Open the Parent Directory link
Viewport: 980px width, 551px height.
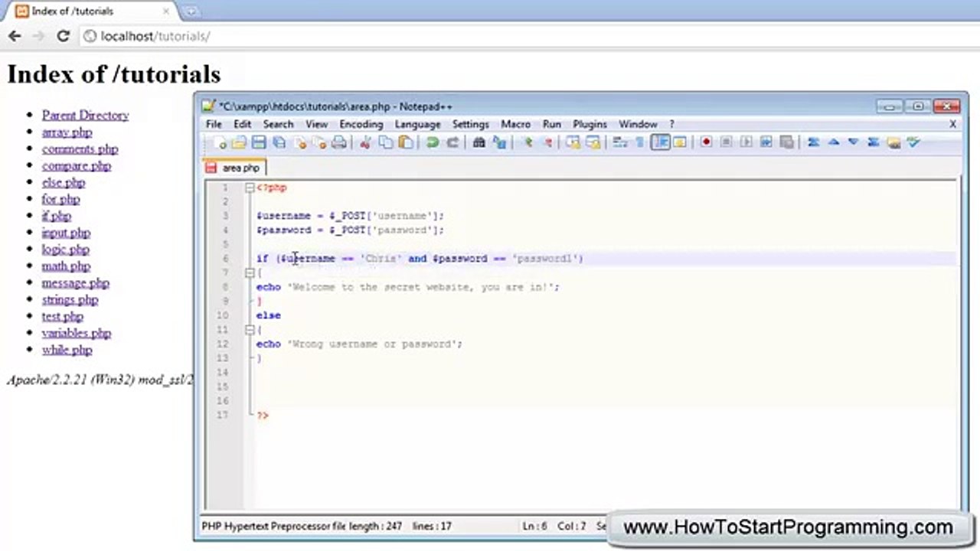[x=85, y=116]
